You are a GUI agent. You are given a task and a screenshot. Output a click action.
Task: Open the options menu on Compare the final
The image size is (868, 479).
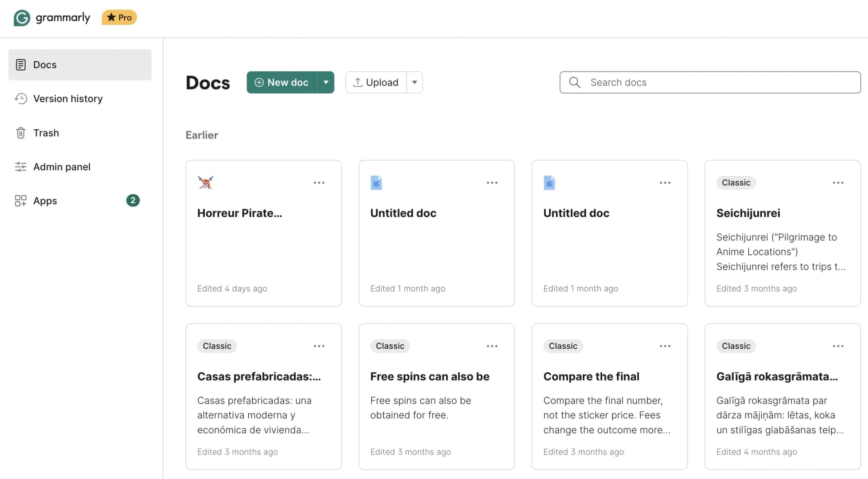[665, 346]
